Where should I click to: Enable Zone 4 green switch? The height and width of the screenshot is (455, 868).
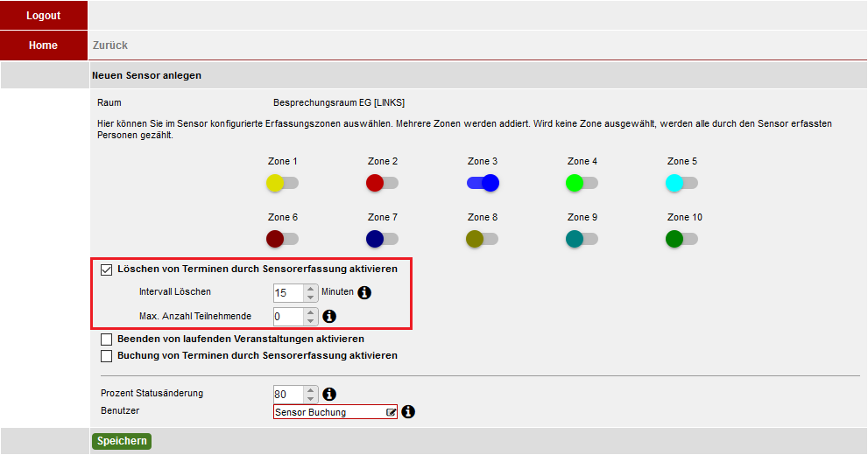(582, 183)
